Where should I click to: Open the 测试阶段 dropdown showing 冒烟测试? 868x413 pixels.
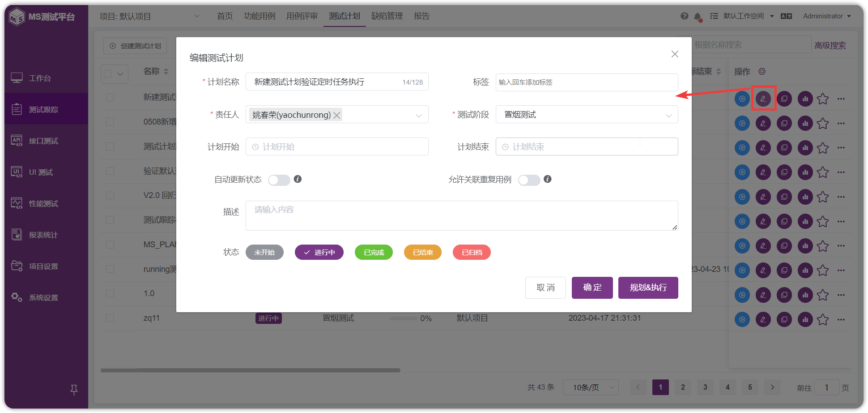coord(587,114)
